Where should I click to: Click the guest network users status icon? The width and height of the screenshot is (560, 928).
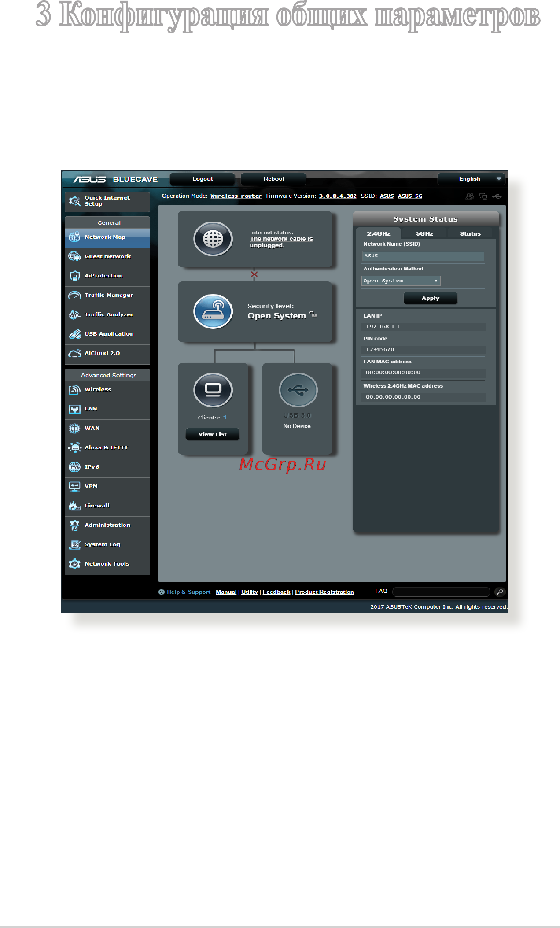point(470,196)
